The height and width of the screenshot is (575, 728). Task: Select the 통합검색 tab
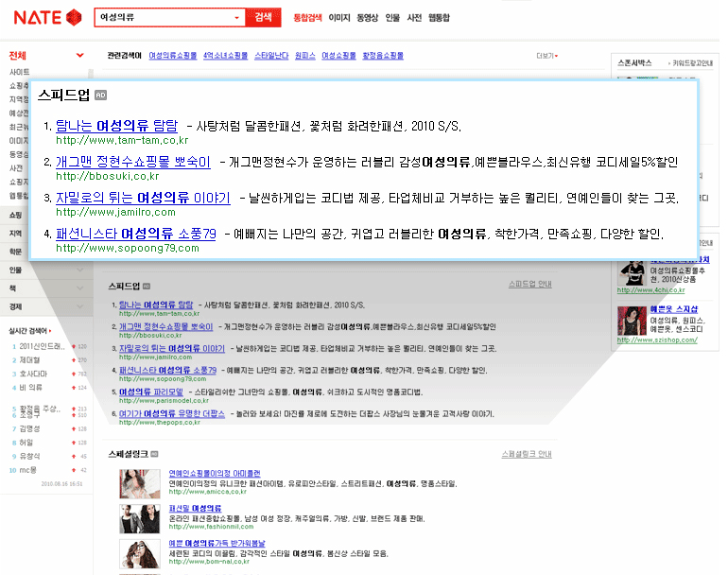(307, 18)
